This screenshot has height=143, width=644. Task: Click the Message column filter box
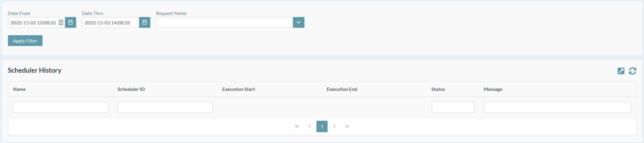557,107
